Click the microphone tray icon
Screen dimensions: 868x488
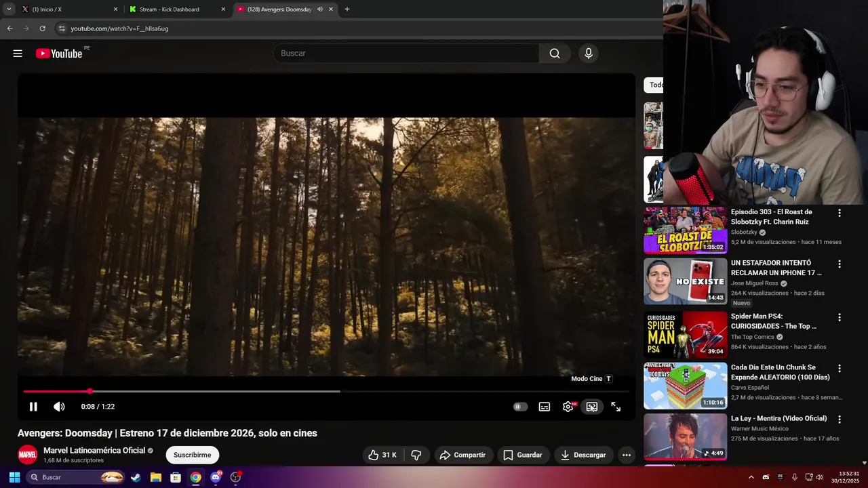[x=794, y=477]
